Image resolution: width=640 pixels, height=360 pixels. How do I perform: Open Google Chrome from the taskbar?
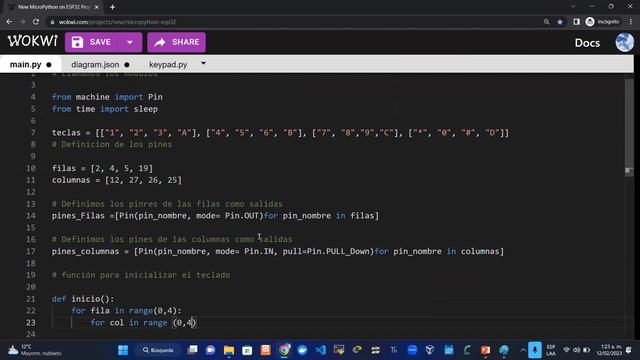click(284, 350)
